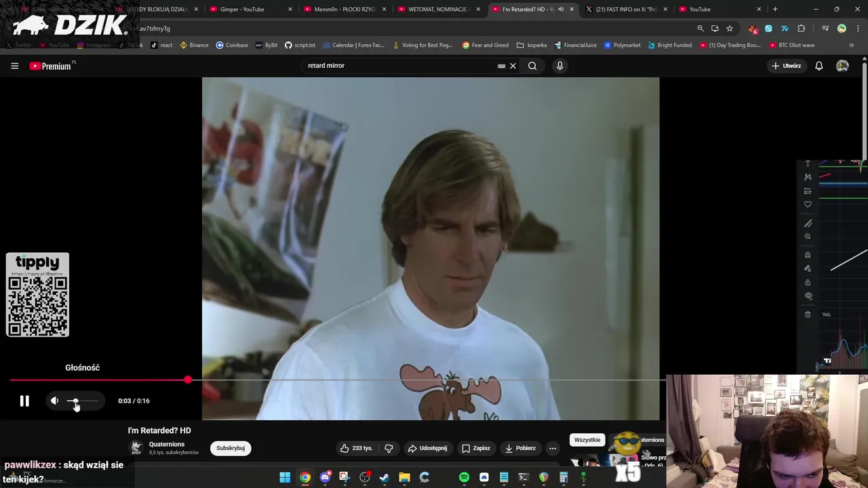Open FinancialJuice bookmark
The image size is (868, 488).
point(576,45)
